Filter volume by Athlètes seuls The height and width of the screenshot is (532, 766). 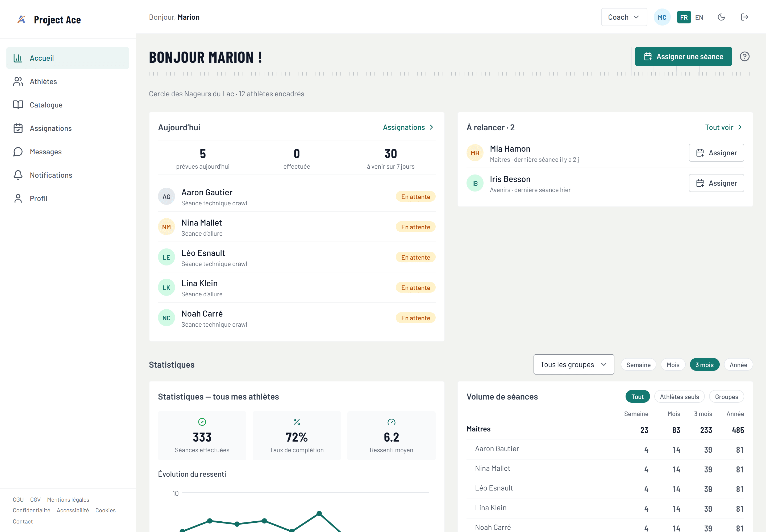point(679,397)
